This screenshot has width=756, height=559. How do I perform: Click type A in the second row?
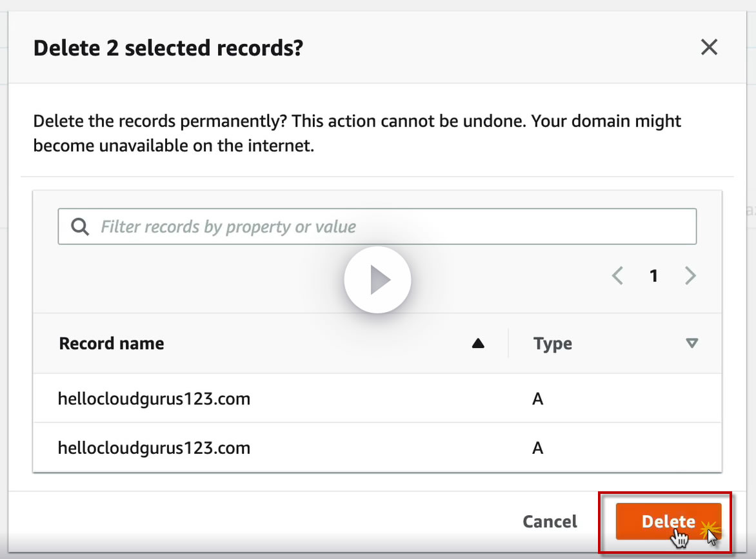pyautogui.click(x=538, y=447)
